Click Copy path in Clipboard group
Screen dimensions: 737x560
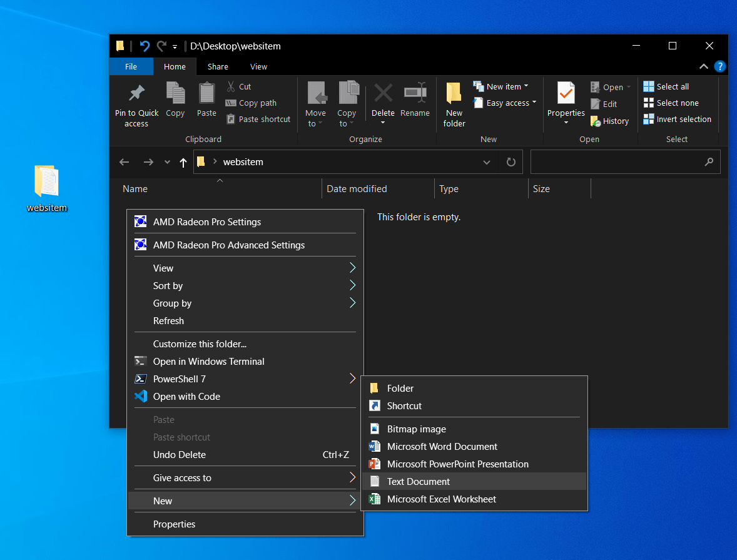tap(251, 103)
